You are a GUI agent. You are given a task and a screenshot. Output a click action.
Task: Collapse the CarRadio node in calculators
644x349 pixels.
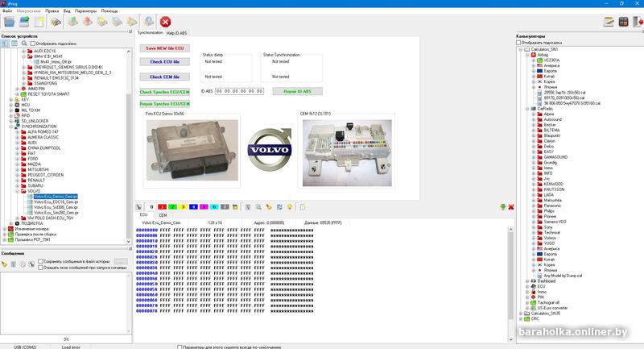[526, 108]
